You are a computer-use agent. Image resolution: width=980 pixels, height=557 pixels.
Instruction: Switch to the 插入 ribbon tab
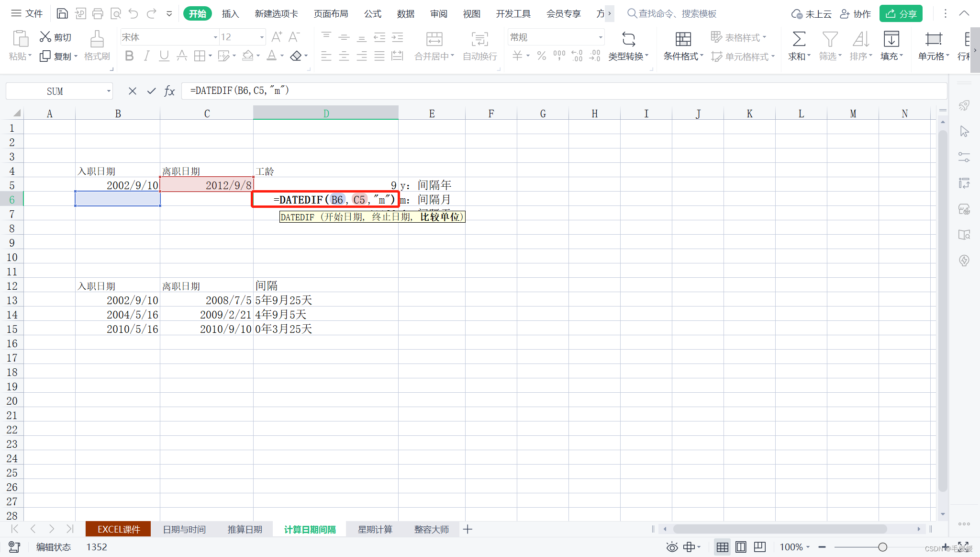230,13
